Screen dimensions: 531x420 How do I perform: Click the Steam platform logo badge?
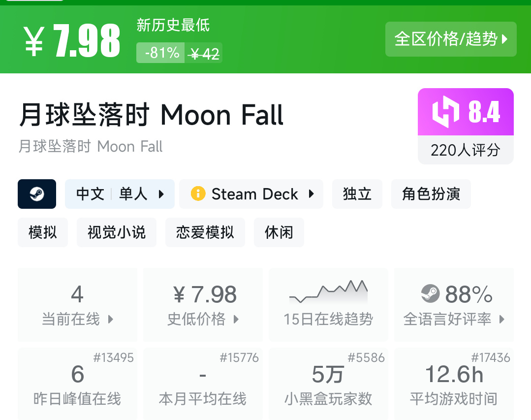coord(37,194)
